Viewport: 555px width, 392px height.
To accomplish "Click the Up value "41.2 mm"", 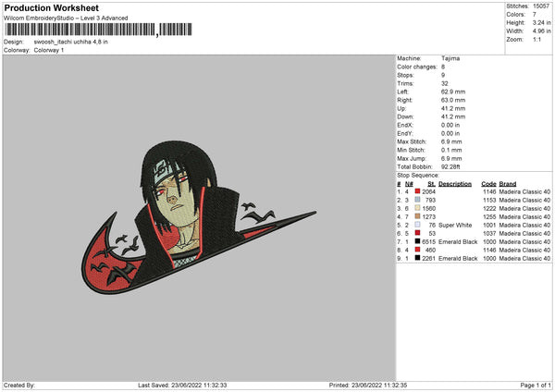I will coord(453,108).
